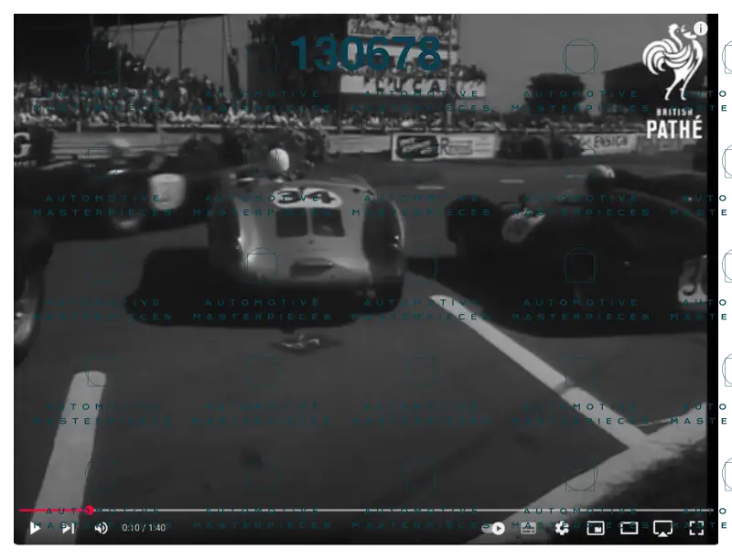Switch to theater mode

629,528
